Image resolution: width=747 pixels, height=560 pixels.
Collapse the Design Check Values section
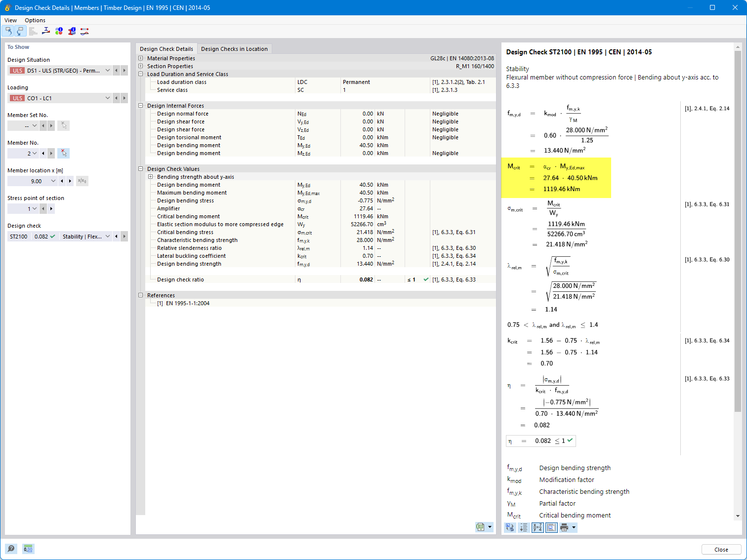141,169
